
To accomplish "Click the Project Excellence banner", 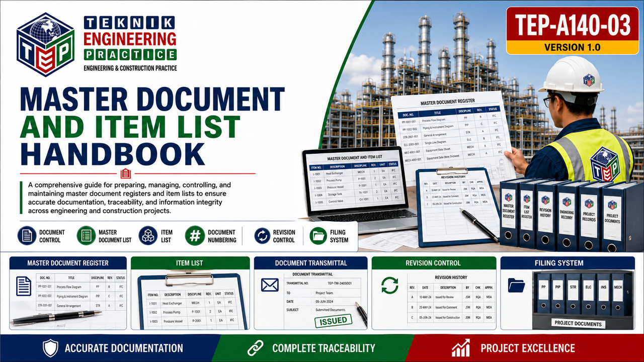I will coord(523,348).
